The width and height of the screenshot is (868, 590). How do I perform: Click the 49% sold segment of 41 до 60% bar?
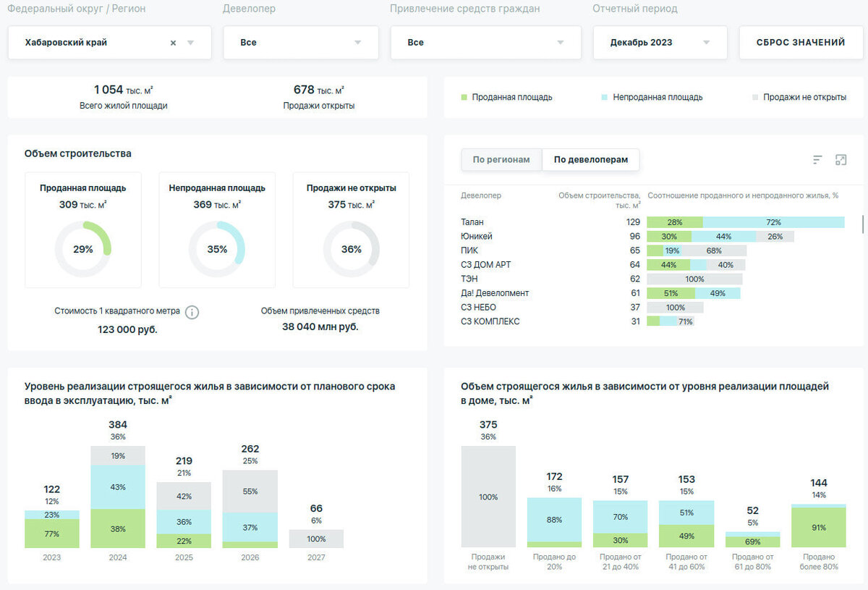(x=686, y=536)
